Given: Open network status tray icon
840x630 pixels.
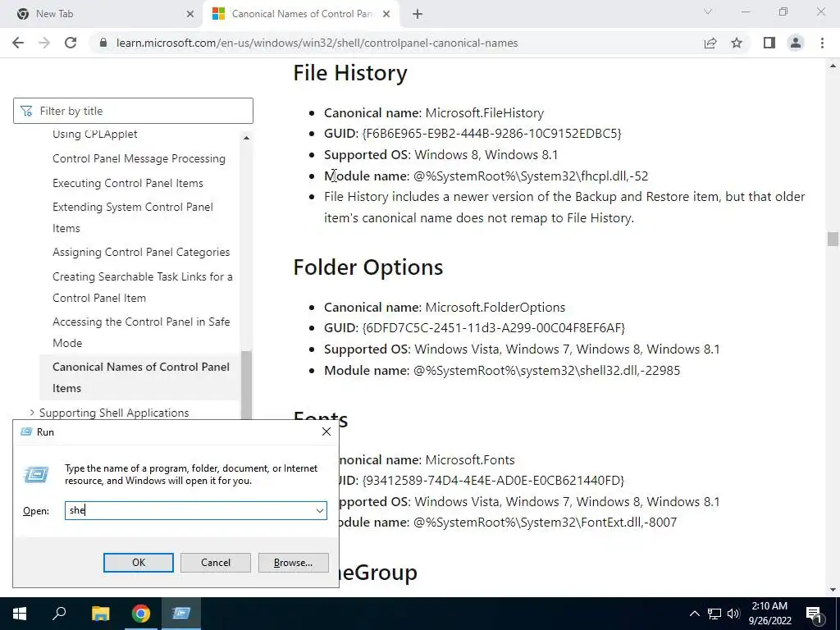Looking at the screenshot, I should tap(714, 614).
